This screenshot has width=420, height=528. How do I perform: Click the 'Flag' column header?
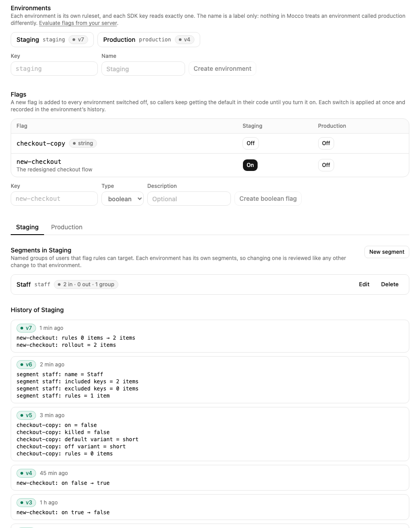(x=22, y=126)
